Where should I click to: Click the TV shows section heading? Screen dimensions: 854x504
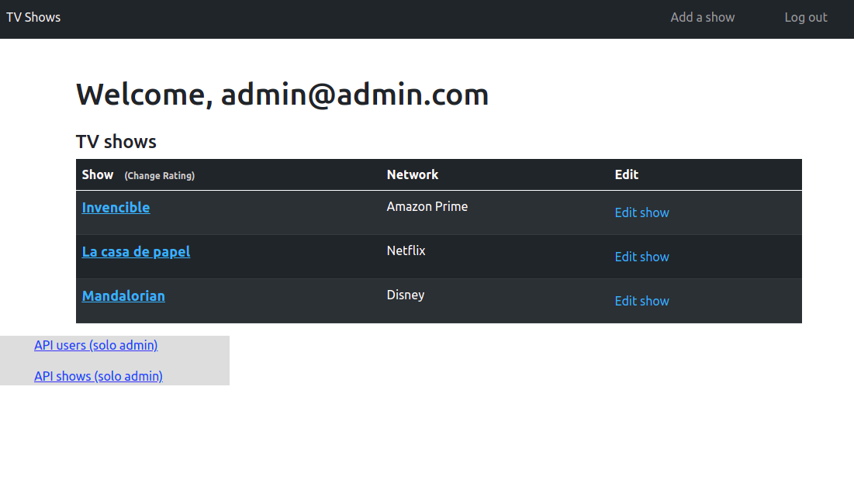click(116, 142)
